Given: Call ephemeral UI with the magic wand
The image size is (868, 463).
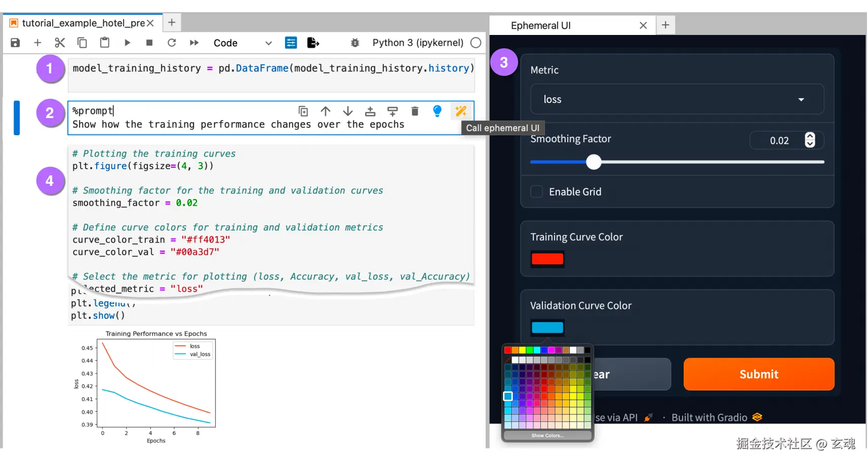Looking at the screenshot, I should point(461,111).
